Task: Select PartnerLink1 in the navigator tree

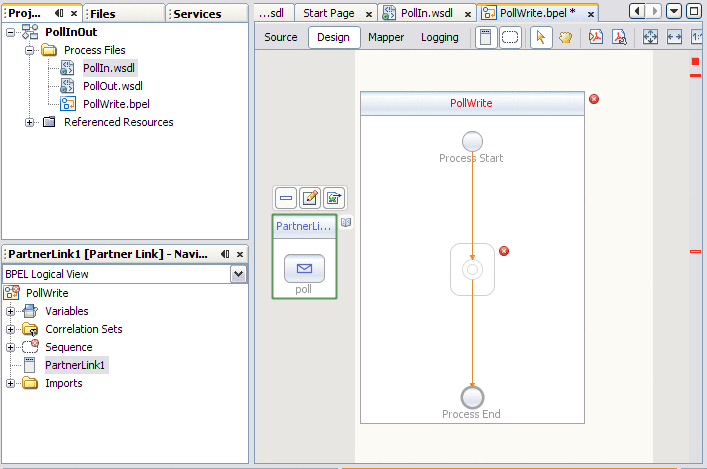Action: pos(75,365)
